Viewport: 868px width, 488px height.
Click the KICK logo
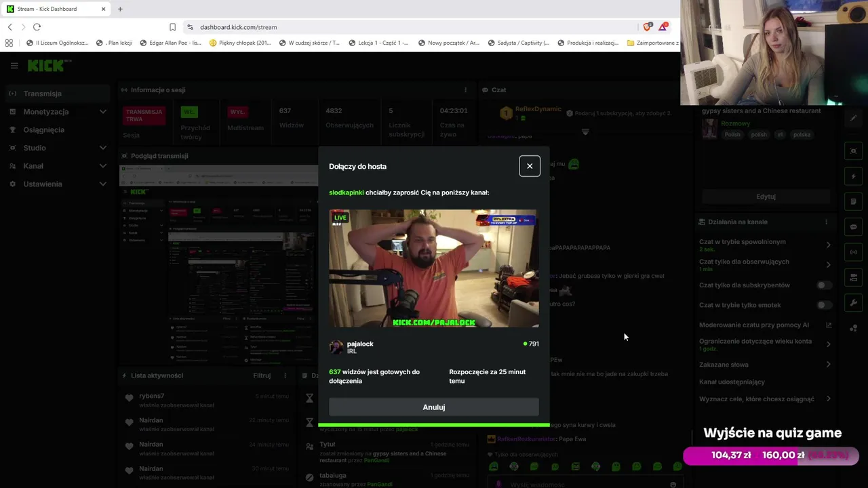click(x=50, y=66)
